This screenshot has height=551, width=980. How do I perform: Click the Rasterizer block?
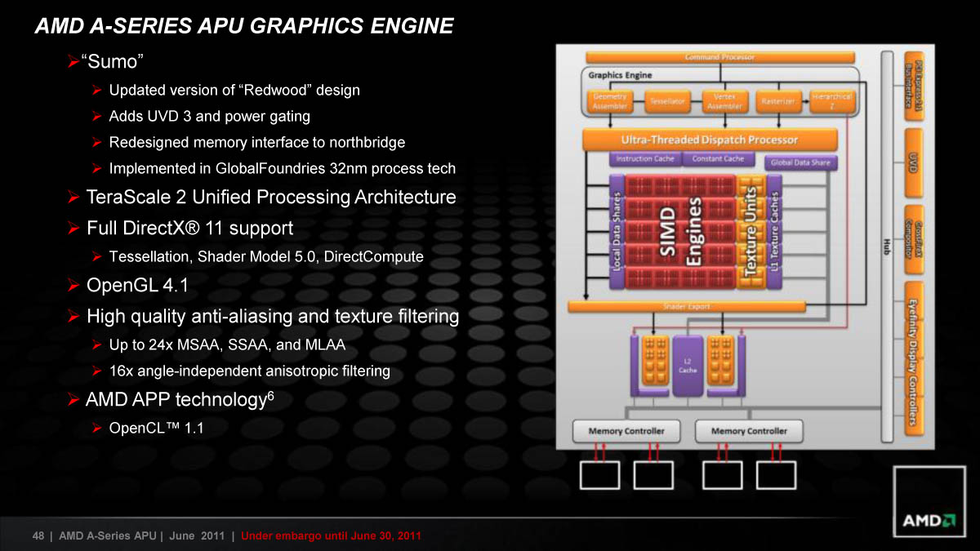point(777,102)
